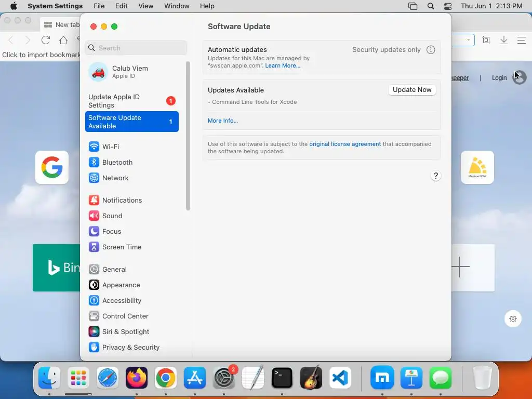
Task: Click add shortcut plus tile in browser
Action: coord(473,268)
